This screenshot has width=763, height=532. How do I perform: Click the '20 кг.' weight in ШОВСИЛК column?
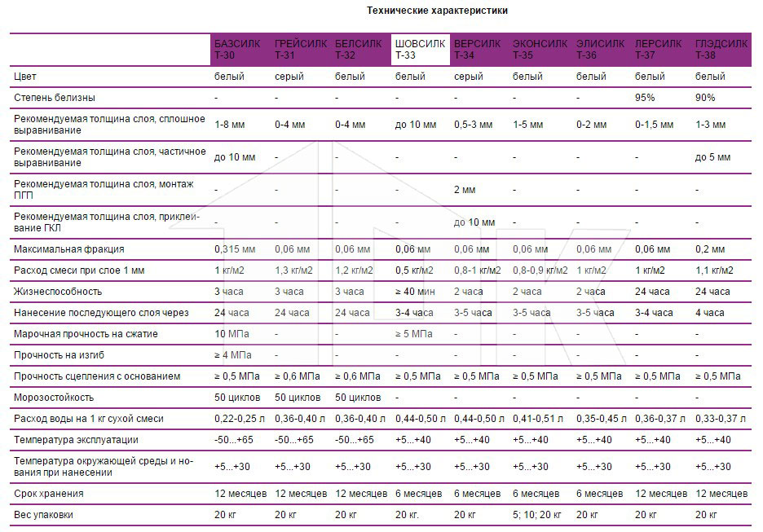407,515
